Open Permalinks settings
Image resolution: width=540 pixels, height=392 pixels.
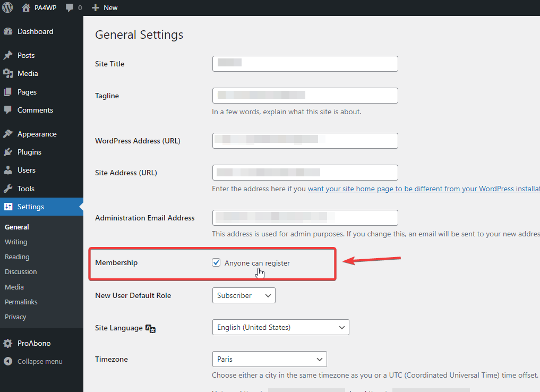pyautogui.click(x=21, y=302)
